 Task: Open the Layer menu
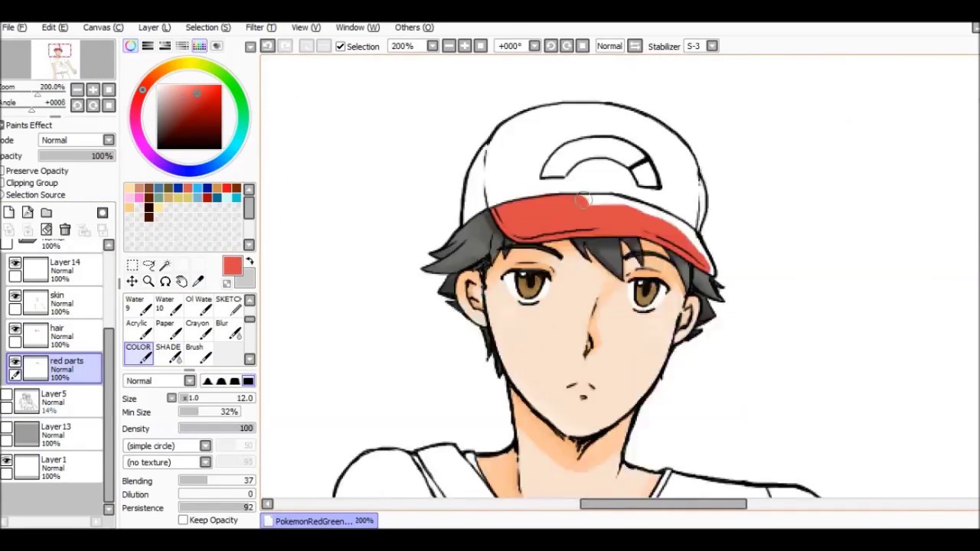coord(154,28)
